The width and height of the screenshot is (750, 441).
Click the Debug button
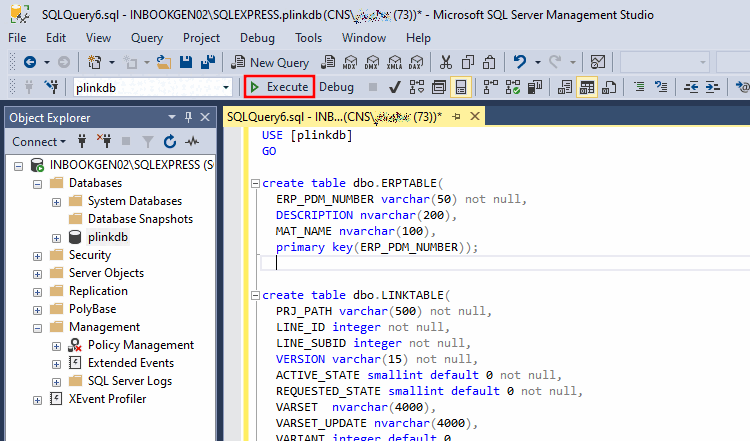point(336,87)
